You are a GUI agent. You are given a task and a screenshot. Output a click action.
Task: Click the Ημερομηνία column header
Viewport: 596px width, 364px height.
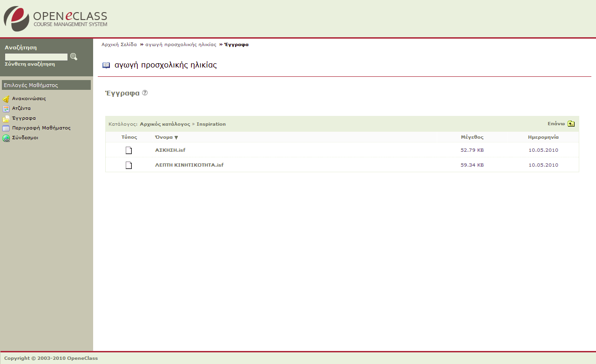(x=543, y=137)
